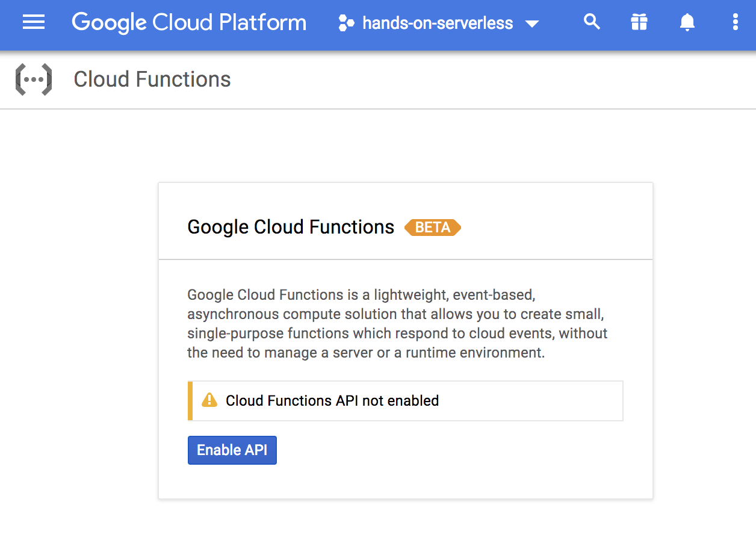Viewport: 756px width, 555px height.
Task: Expand the hands-on-serverless project dropdown arrow
Action: tap(531, 24)
